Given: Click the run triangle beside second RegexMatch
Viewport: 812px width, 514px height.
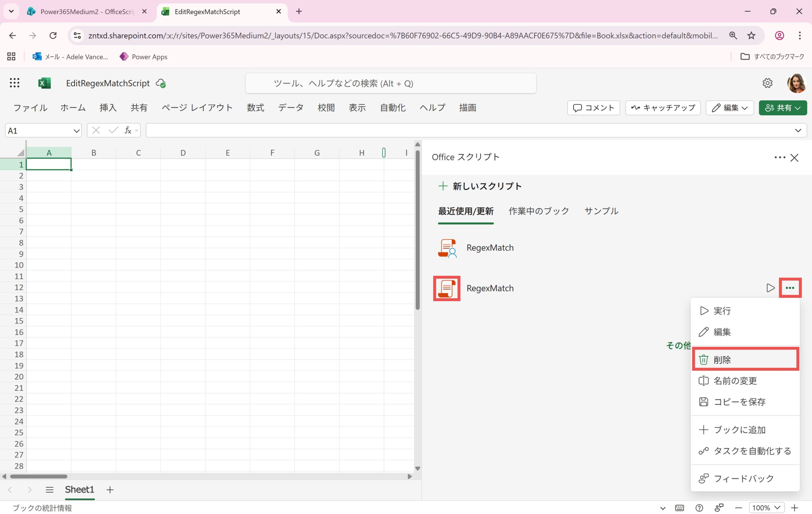Looking at the screenshot, I should coord(770,288).
